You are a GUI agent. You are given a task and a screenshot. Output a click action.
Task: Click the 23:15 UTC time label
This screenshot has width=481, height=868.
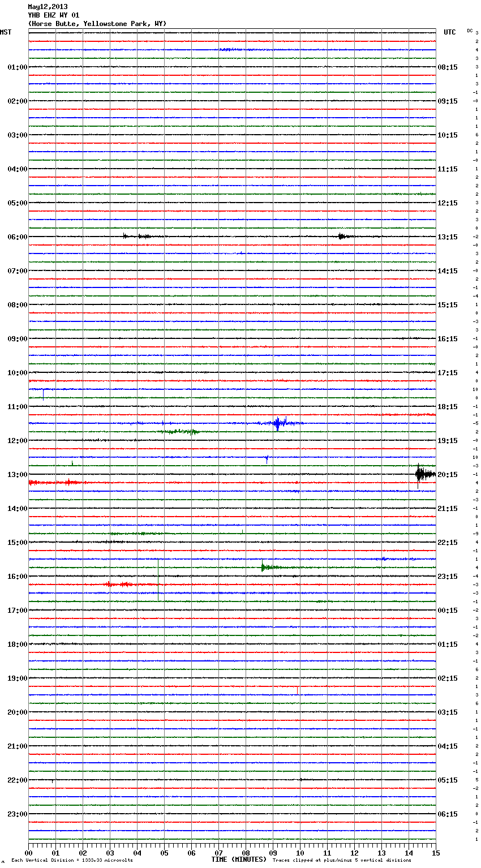[448, 577]
